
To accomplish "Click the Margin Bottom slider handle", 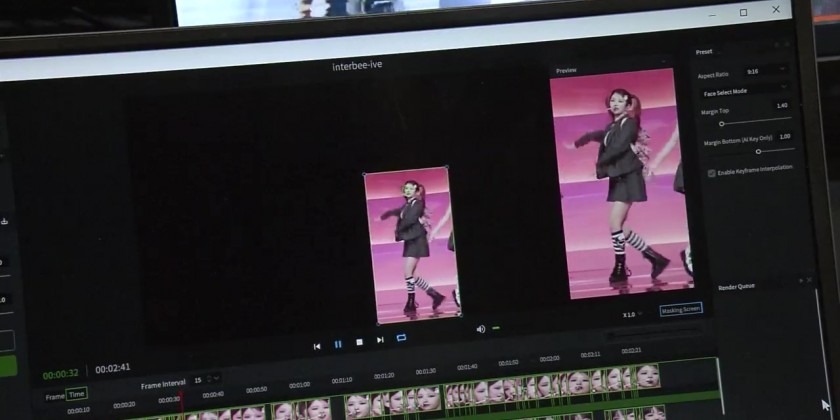I will point(759,151).
